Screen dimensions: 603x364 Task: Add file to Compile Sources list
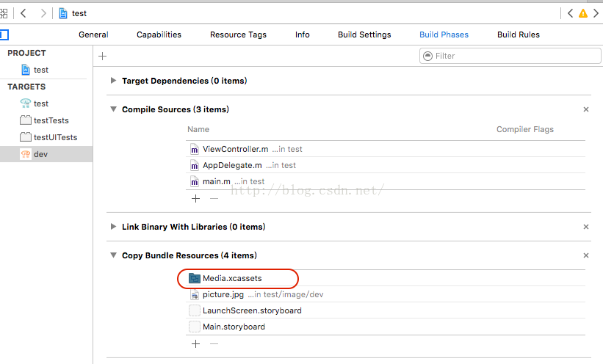(196, 198)
